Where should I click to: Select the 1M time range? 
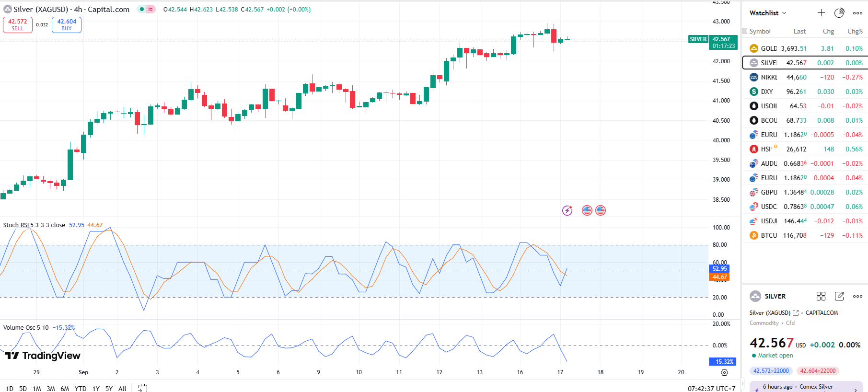pyautogui.click(x=37, y=389)
